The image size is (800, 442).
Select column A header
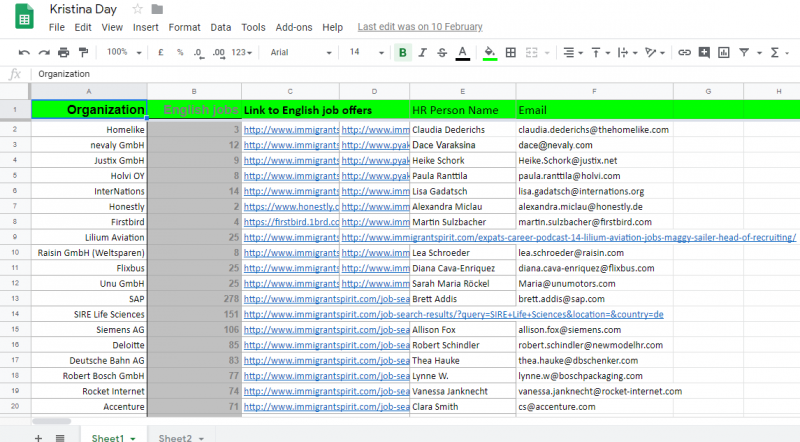coord(89,91)
